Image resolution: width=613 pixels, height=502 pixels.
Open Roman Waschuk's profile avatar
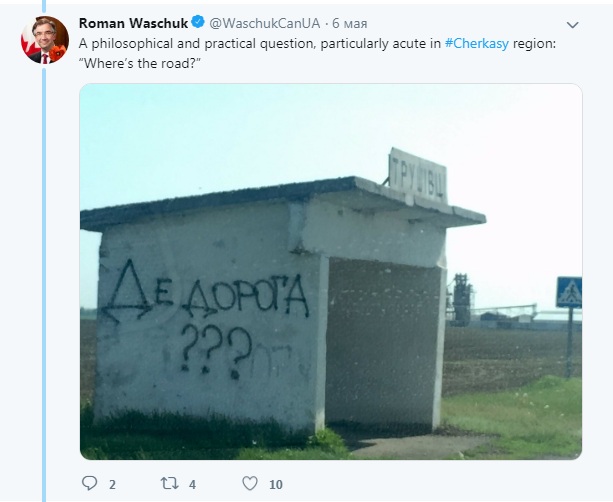tap(45, 40)
